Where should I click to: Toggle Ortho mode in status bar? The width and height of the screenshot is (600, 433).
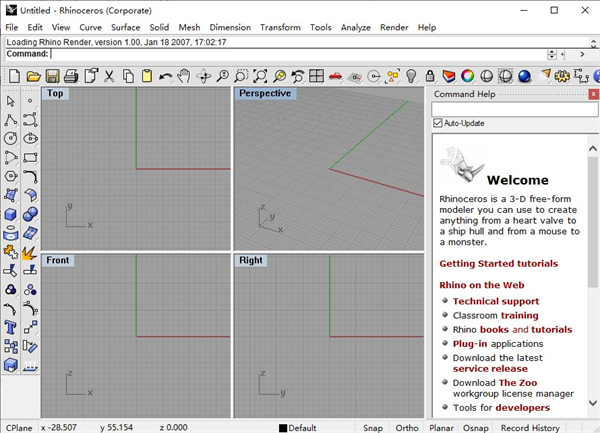pyautogui.click(x=407, y=427)
